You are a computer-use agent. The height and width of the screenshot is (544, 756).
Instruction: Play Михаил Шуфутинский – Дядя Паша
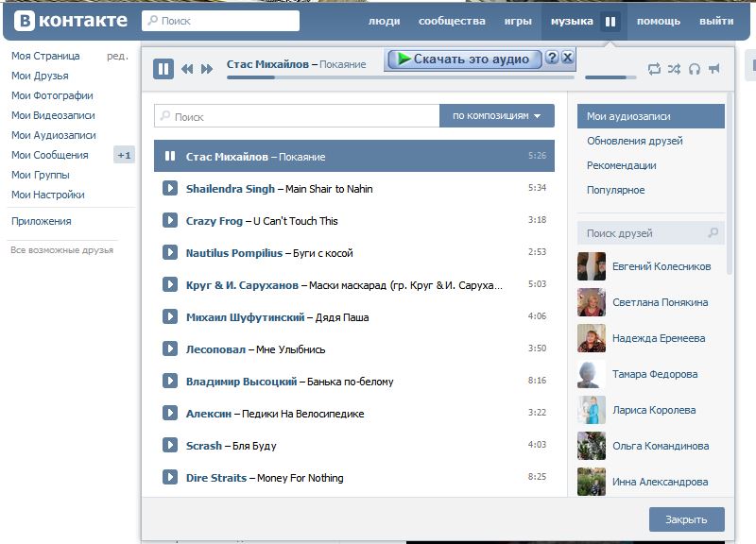[x=170, y=316]
